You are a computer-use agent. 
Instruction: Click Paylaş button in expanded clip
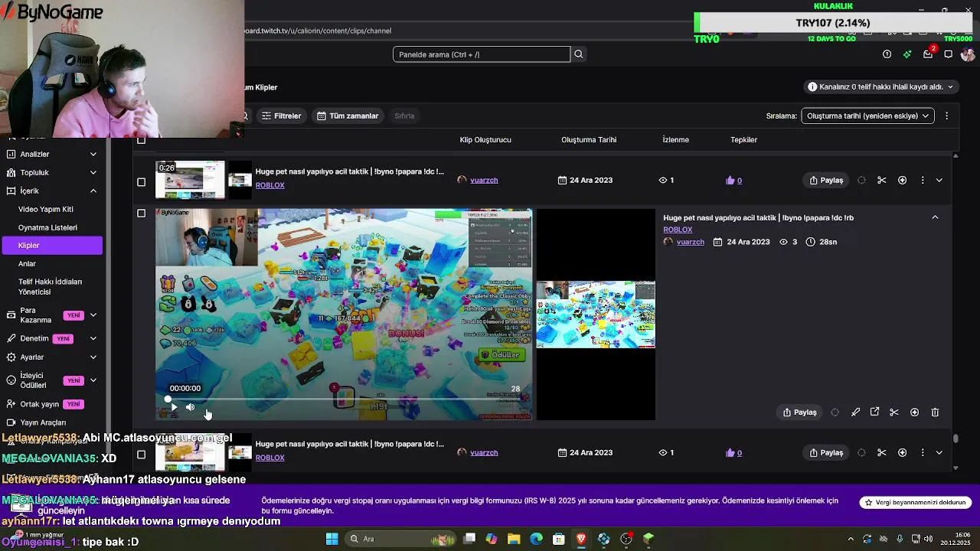pyautogui.click(x=799, y=412)
